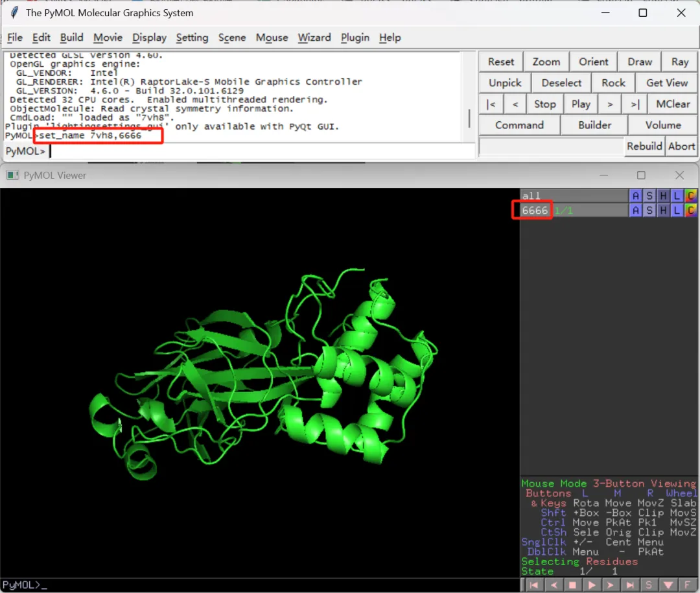This screenshot has width=700, height=593.
Task: Toggle the viewer S (sequence) icon
Action: (x=649, y=585)
